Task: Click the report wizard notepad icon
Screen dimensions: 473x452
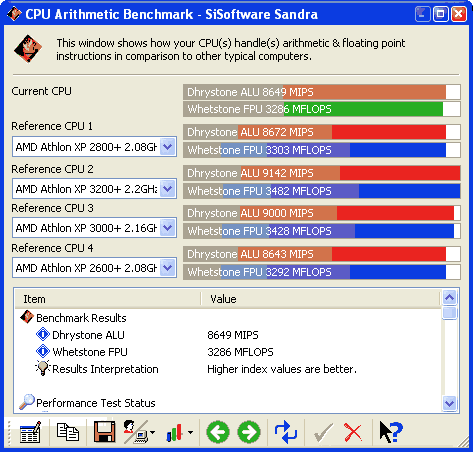Action: pyautogui.click(x=30, y=432)
